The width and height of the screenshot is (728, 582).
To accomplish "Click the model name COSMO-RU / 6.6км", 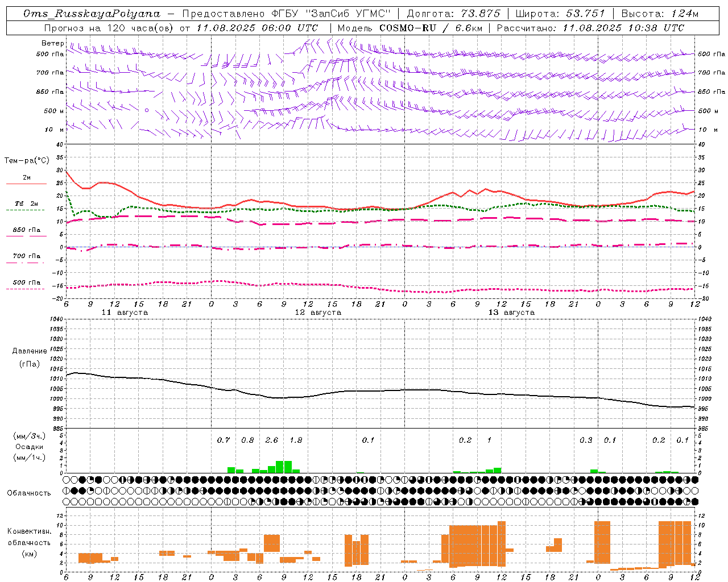I will (x=430, y=28).
